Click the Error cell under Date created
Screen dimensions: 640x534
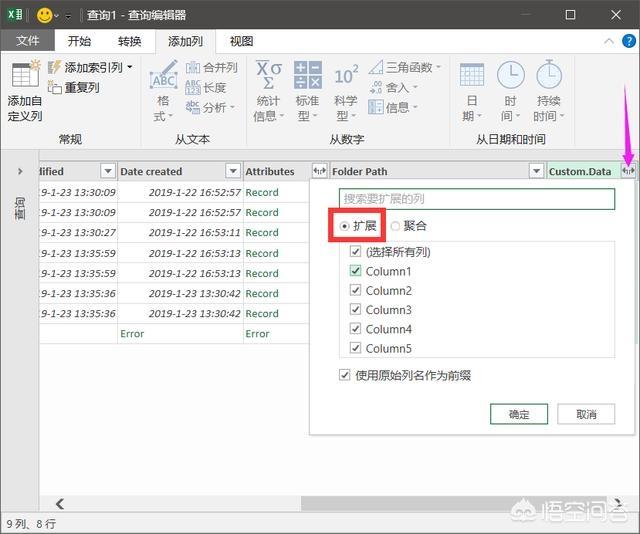click(180, 334)
